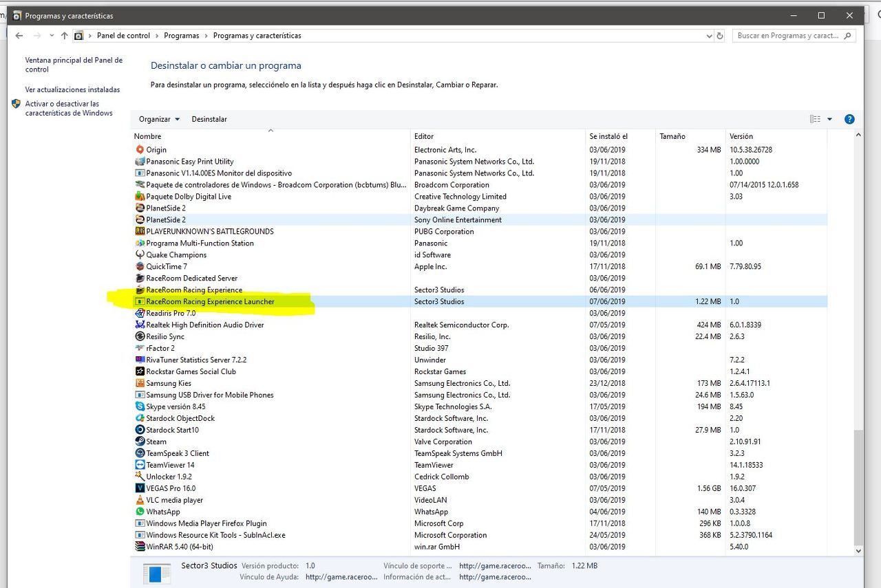Open Ver actualizaciones instaladas link
The width and height of the screenshot is (881, 588).
click(72, 89)
